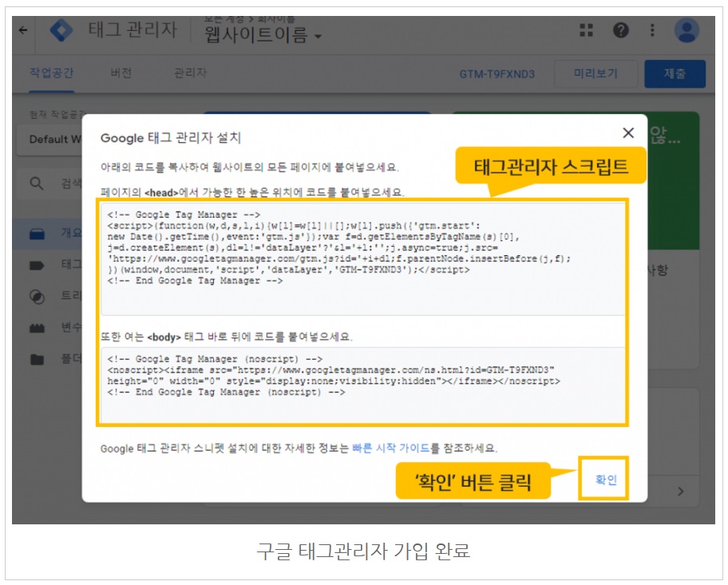Open the 웹사이트이름 container dropdown
This screenshot has height=585, width=728.
pyautogui.click(x=263, y=35)
